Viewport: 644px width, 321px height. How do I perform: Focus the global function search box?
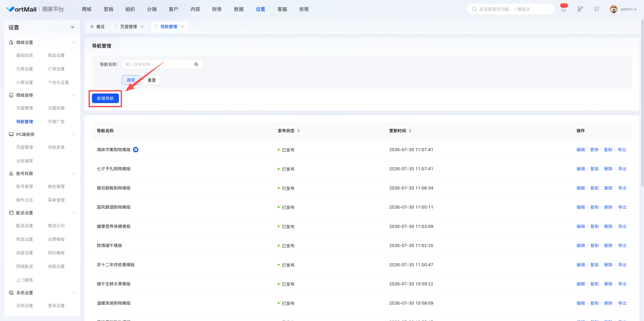(x=511, y=9)
